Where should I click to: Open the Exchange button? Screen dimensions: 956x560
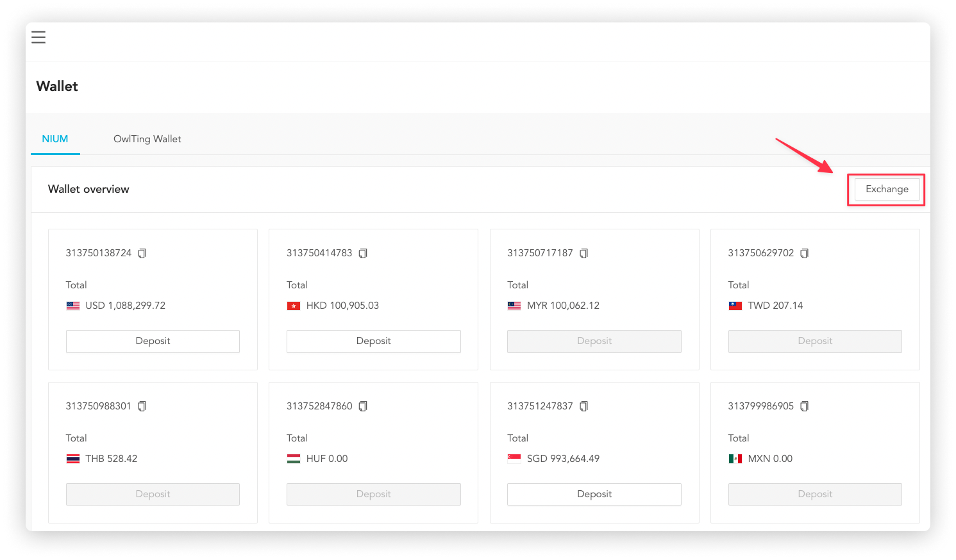(887, 189)
